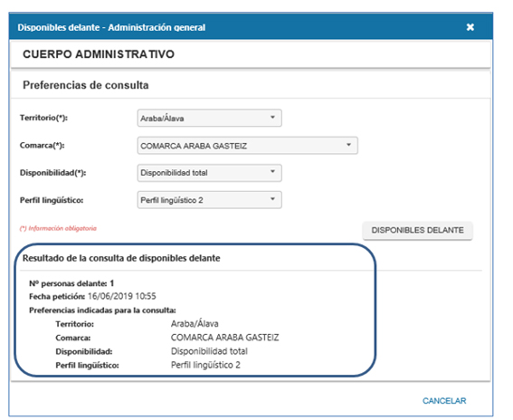The height and width of the screenshot is (420, 513).
Task: Click the Disponibilidad: label in results
Action: tap(84, 351)
